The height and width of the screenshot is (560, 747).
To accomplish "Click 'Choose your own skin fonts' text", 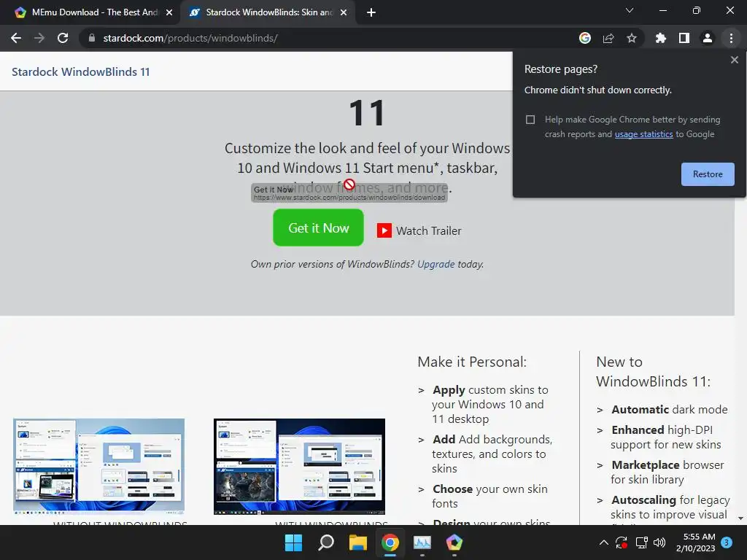I will 489,496.
